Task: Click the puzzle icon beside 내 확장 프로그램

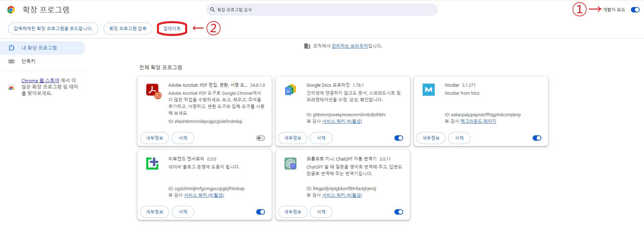Action: 11,48
